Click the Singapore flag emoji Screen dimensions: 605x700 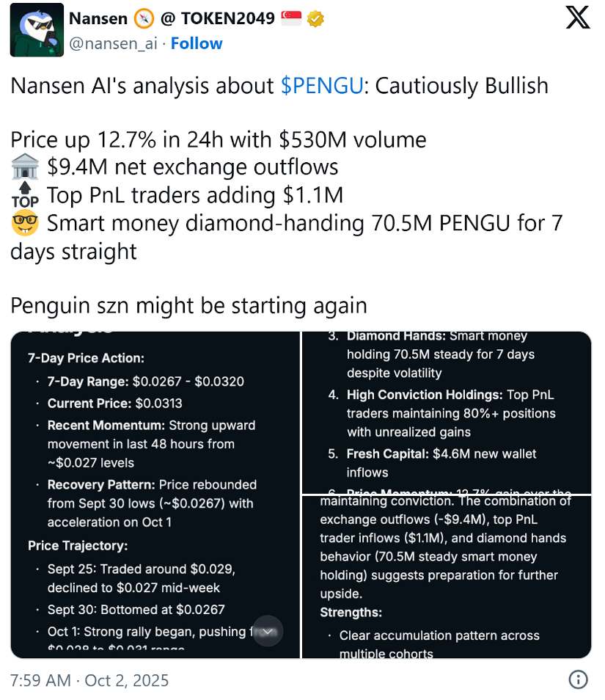(x=291, y=20)
